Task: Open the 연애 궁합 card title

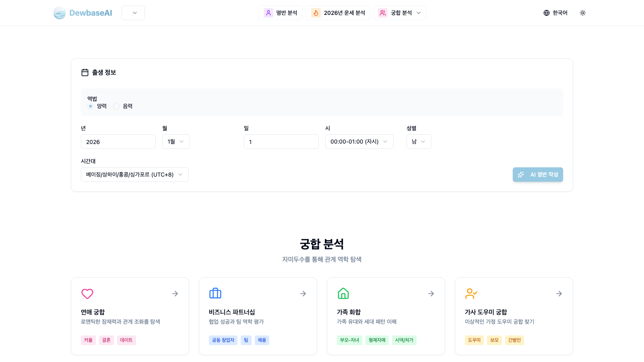Action: (x=93, y=312)
